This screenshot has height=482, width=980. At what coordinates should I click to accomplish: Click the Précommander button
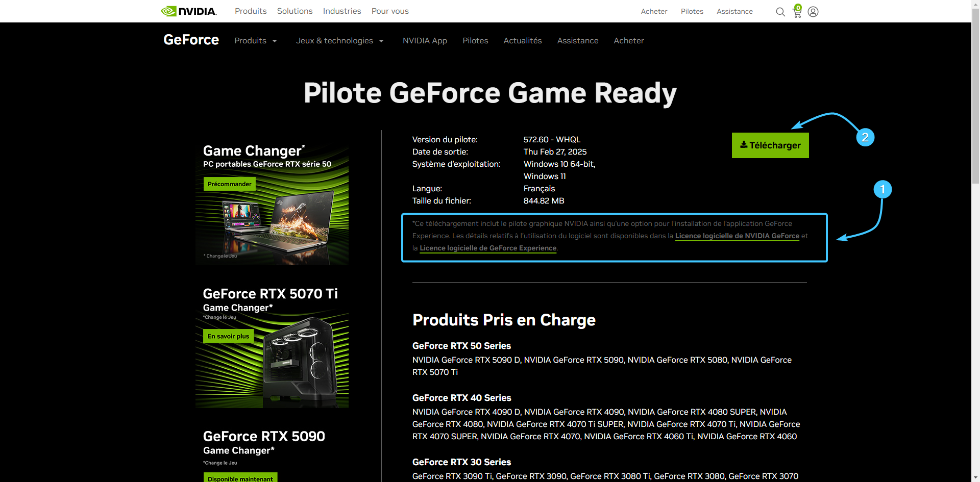(x=229, y=184)
